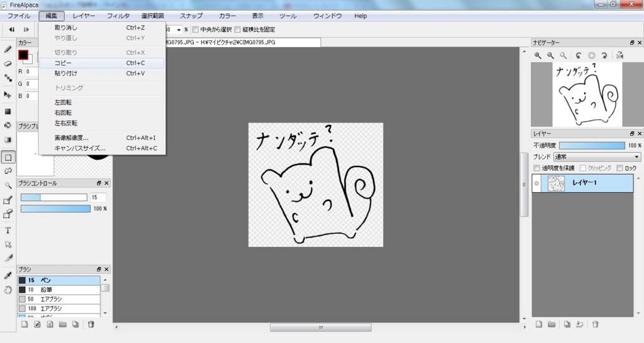
Task: Choose 左右反転 from the edit menu
Action: pyautogui.click(x=102, y=123)
